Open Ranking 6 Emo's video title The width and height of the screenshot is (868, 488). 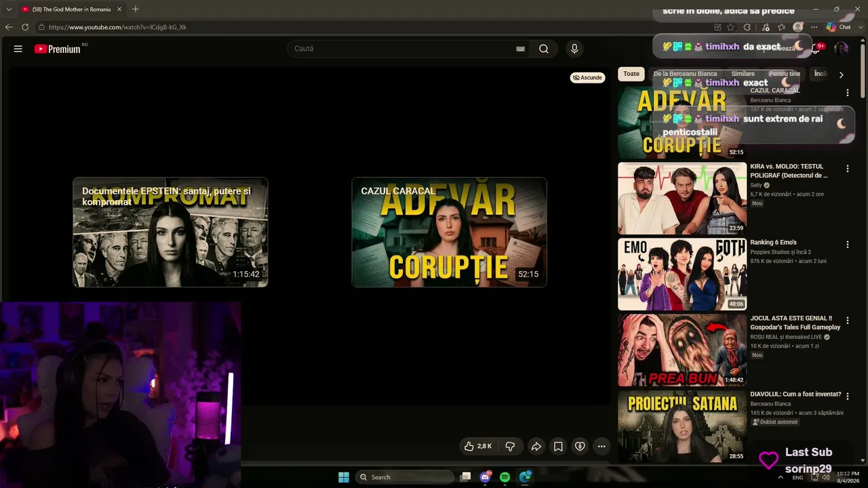point(773,243)
